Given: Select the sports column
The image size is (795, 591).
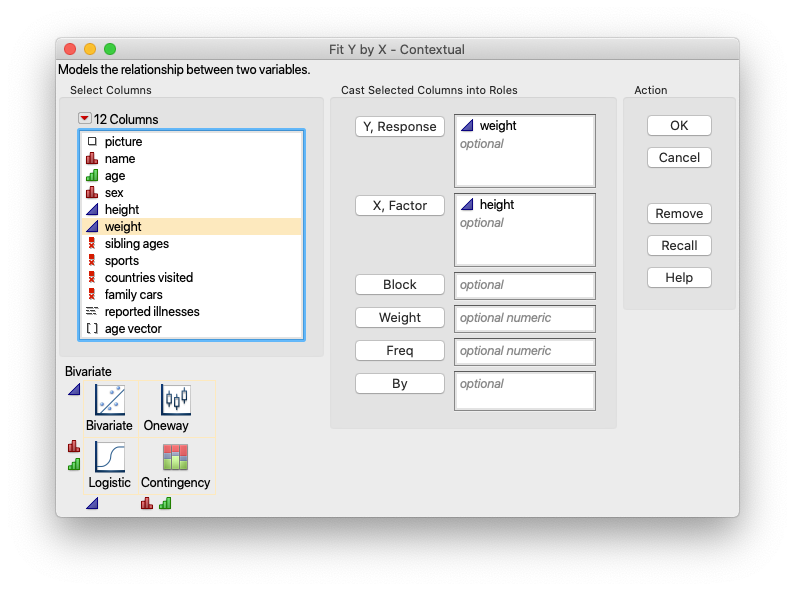Looking at the screenshot, I should (x=192, y=261).
